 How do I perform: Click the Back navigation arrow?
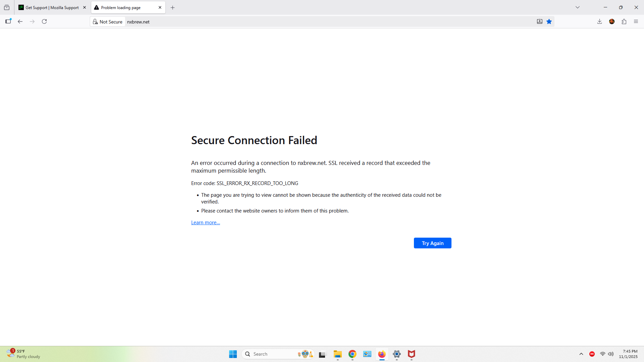(x=20, y=21)
